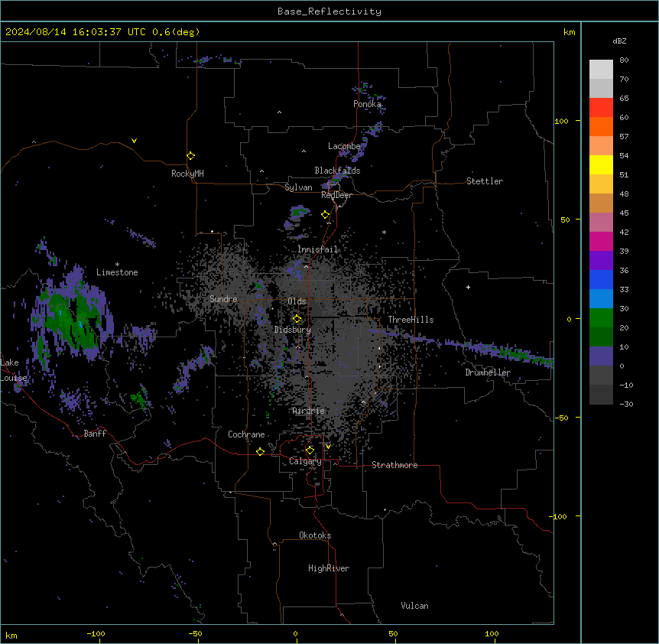Screen dimensions: 659x644
Task: Click the Okotoks label
Action: point(315,535)
